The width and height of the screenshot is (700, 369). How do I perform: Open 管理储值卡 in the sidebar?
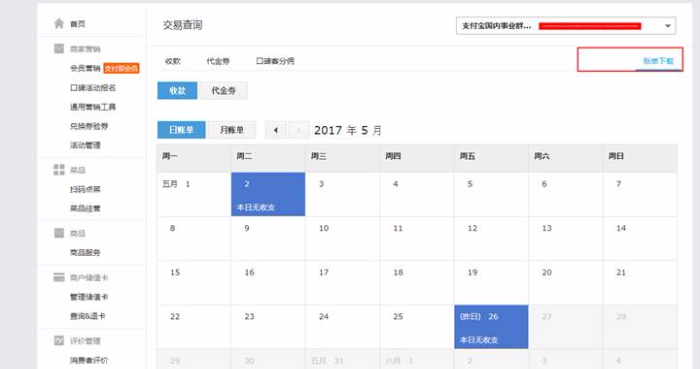[x=89, y=297]
